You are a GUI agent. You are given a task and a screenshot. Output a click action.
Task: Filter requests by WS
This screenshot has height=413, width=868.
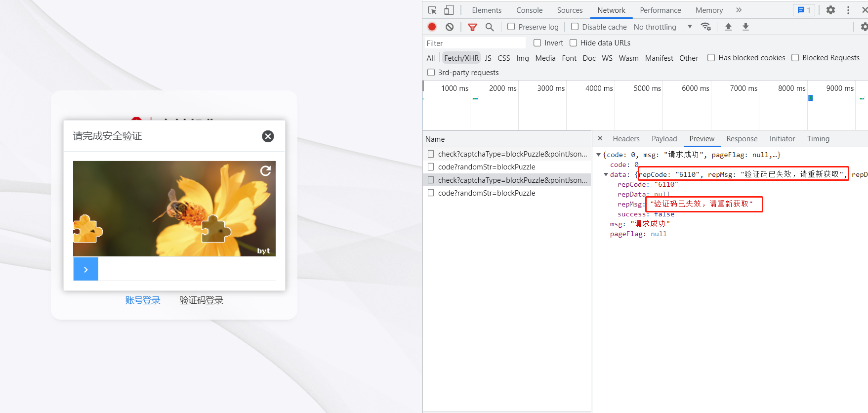tap(607, 58)
